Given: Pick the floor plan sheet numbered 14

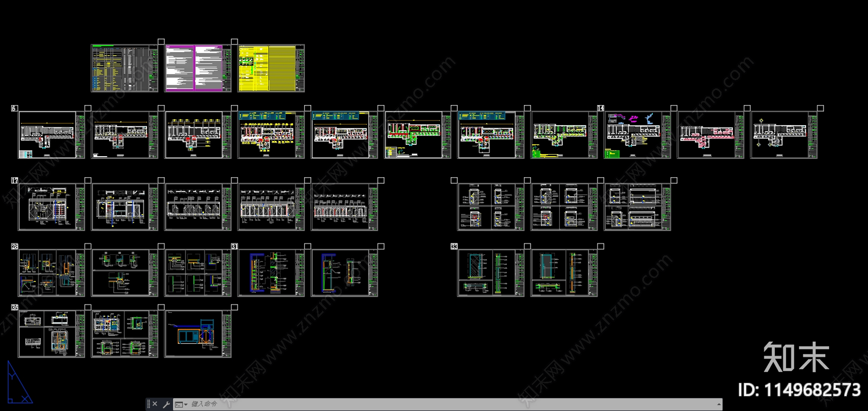Looking at the screenshot, I should coord(637,135).
